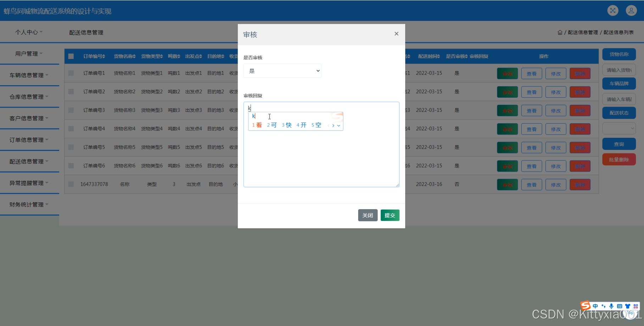Open the user avatar icon menu

click(631, 11)
